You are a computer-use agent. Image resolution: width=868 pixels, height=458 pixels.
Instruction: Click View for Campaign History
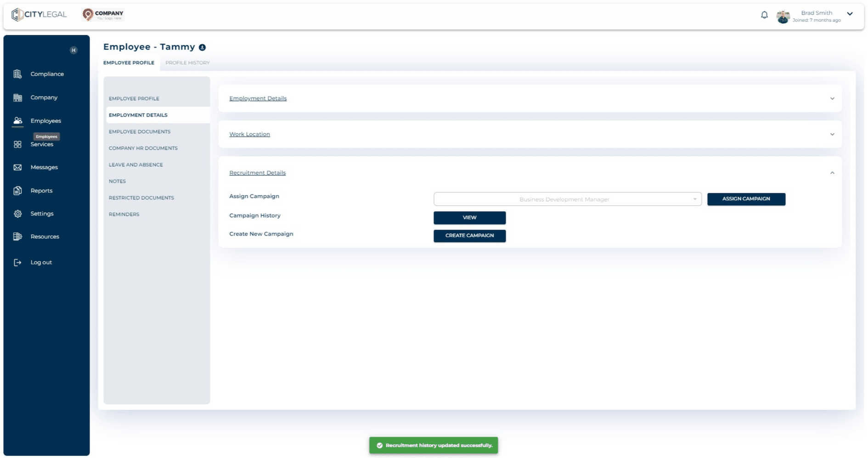[469, 218]
